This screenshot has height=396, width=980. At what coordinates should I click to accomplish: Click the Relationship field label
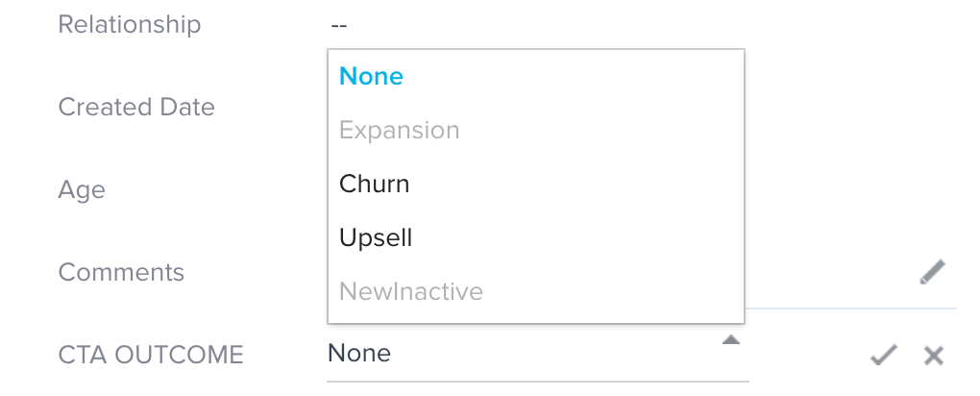(x=130, y=24)
